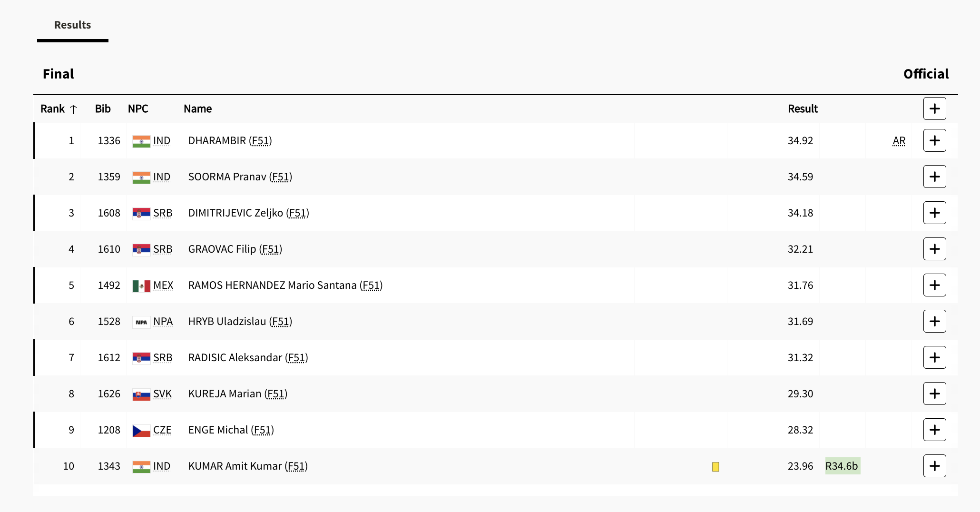Click the SRB code for RADISIC

point(163,358)
